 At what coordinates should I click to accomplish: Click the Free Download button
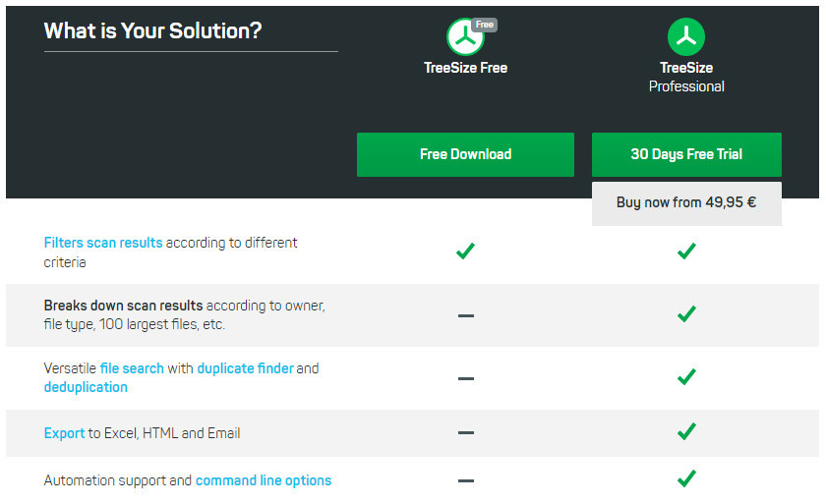point(465,154)
